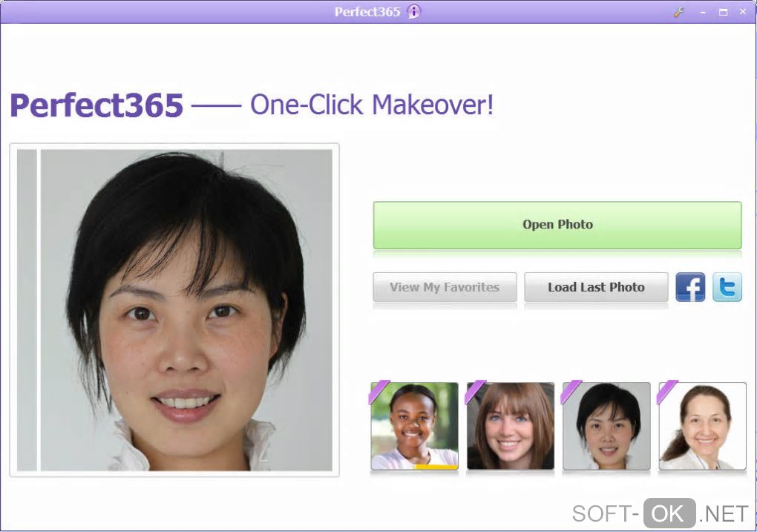Maximize the Perfect365 window

click(723, 13)
